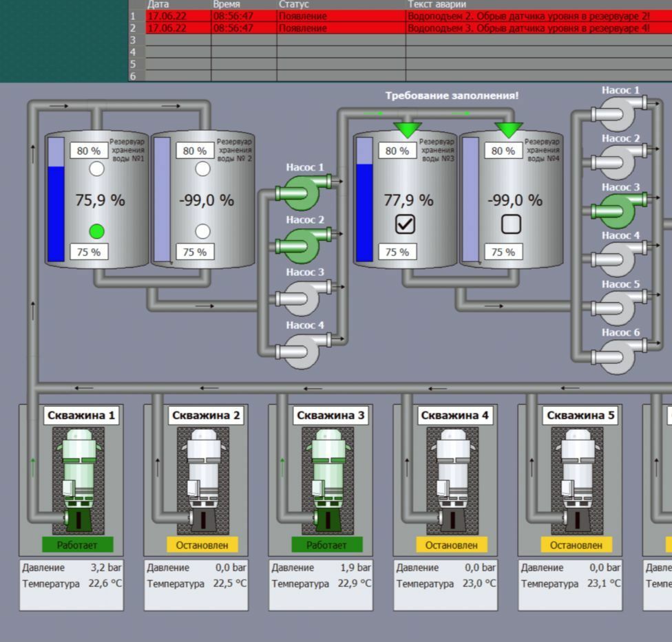Open Насос 1 in the right pump column

619,113
